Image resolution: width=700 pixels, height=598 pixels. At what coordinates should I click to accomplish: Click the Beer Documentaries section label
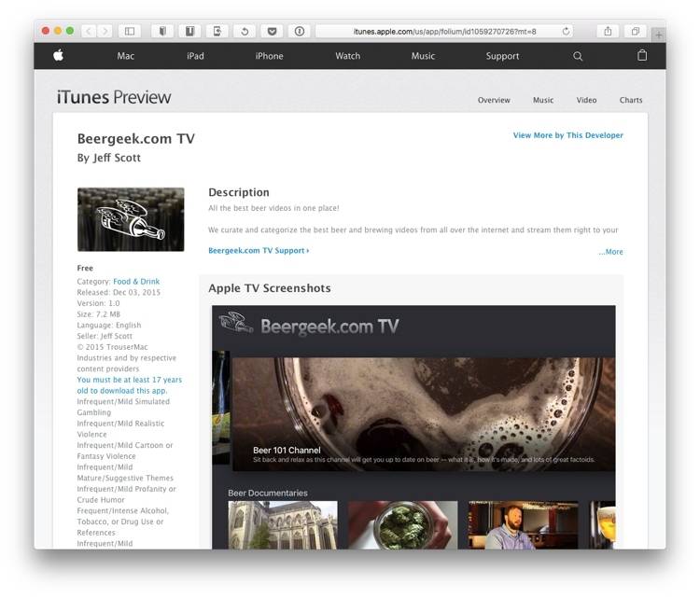[x=268, y=494]
